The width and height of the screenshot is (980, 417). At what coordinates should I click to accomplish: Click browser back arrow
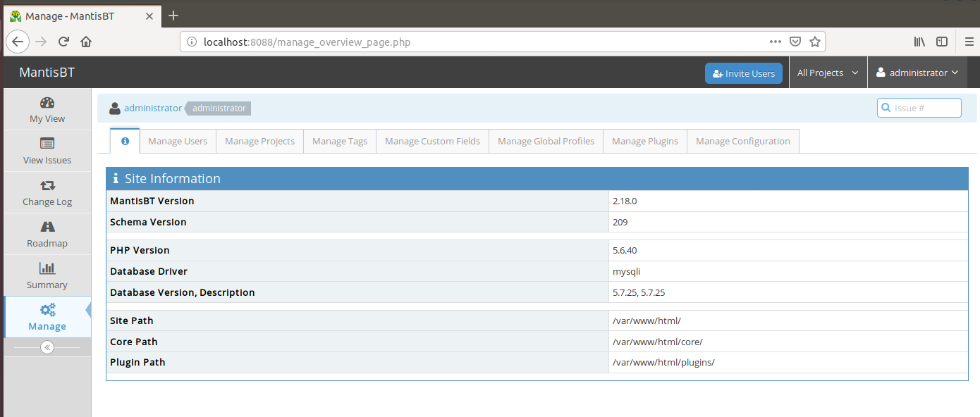pos(18,42)
